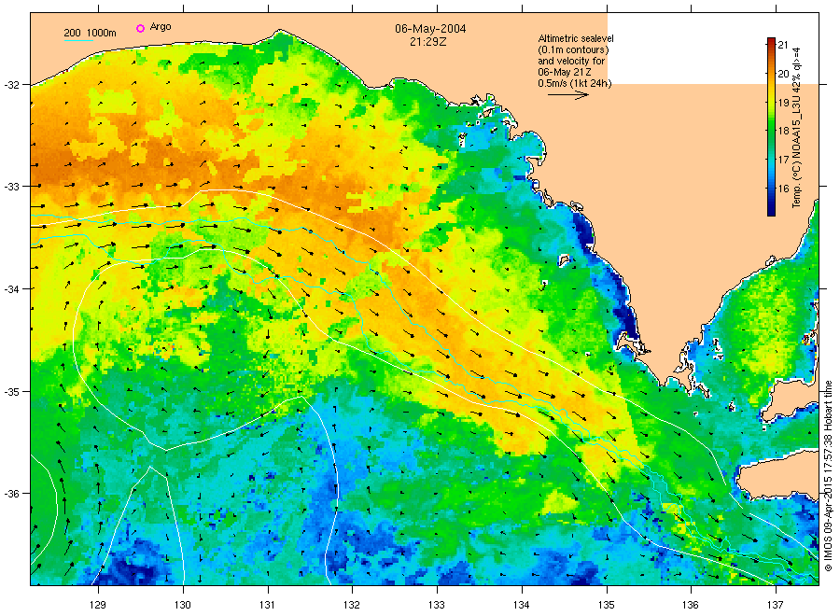Click the '06-May 21 Z' legend line
The height and width of the screenshot is (616, 840).
[565, 72]
